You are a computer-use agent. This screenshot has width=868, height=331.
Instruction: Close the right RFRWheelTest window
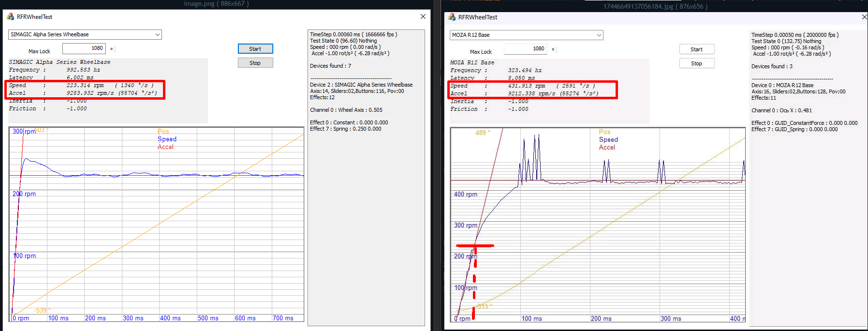coord(864,17)
